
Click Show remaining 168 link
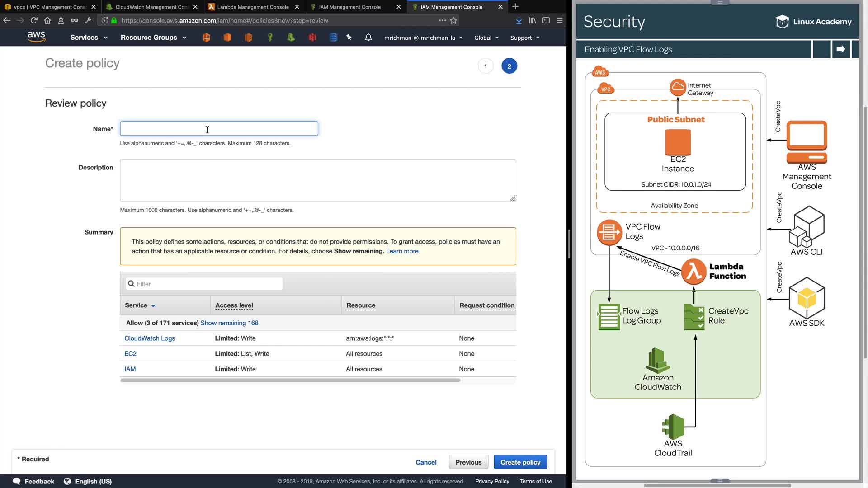(229, 323)
